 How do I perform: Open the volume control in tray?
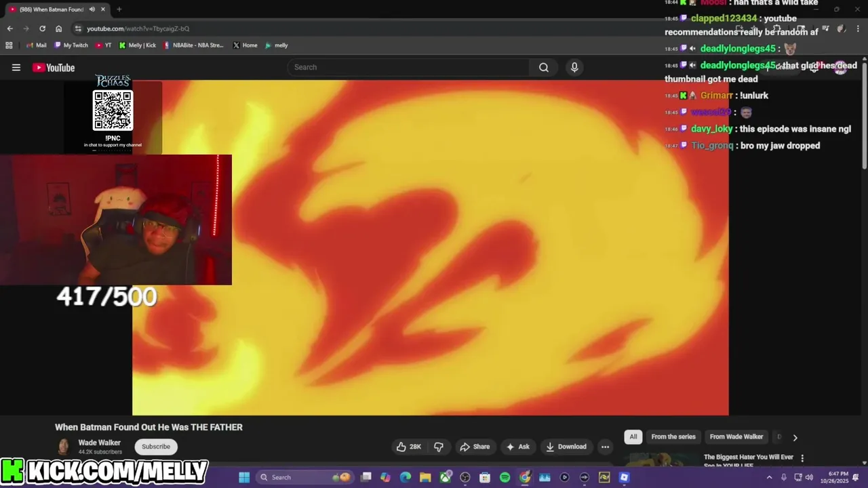point(809,477)
